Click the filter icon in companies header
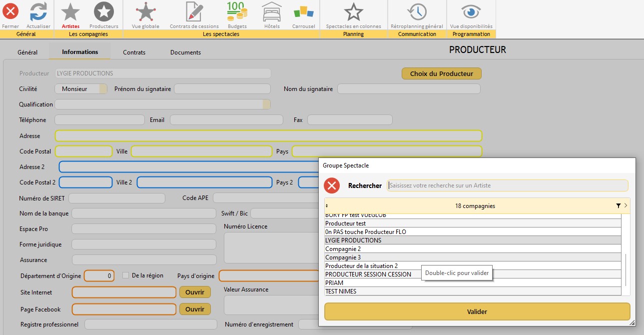 (x=618, y=206)
